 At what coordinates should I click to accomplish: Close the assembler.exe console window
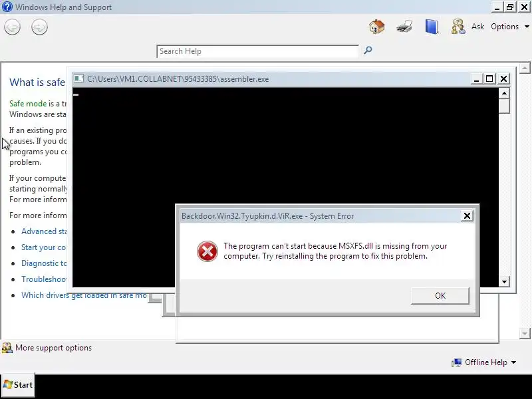tap(504, 79)
